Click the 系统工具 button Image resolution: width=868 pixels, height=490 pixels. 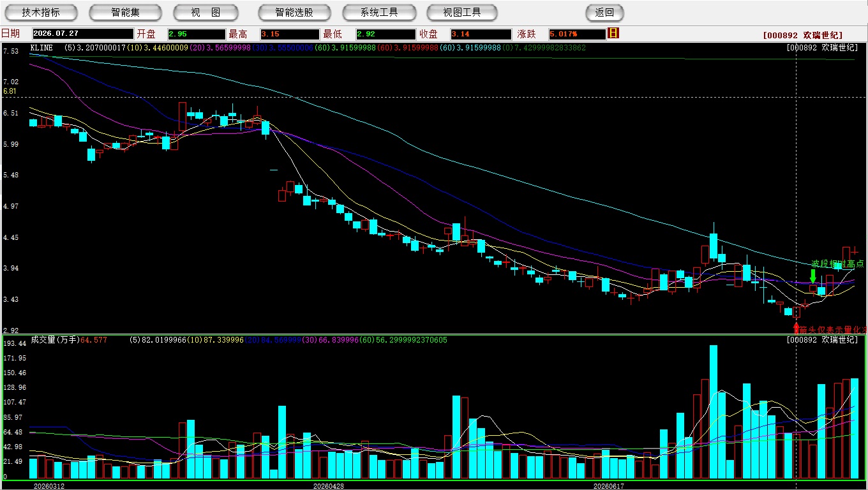tap(379, 12)
